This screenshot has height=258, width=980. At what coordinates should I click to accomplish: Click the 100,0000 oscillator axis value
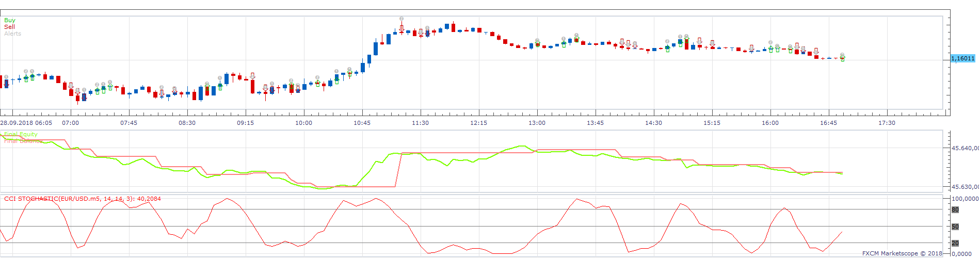[965, 199]
